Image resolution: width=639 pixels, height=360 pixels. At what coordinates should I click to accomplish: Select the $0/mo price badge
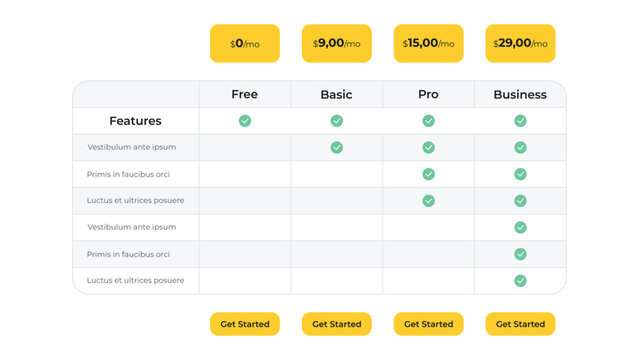pos(245,44)
